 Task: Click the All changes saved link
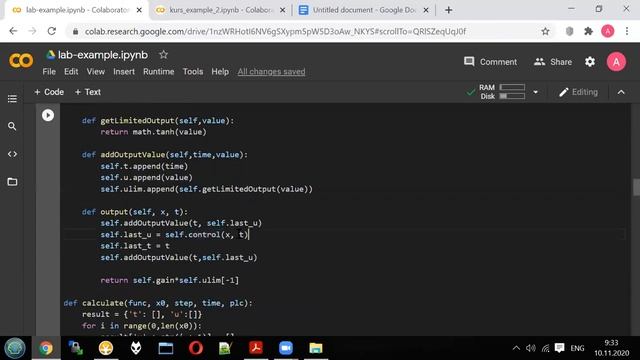[271, 72]
